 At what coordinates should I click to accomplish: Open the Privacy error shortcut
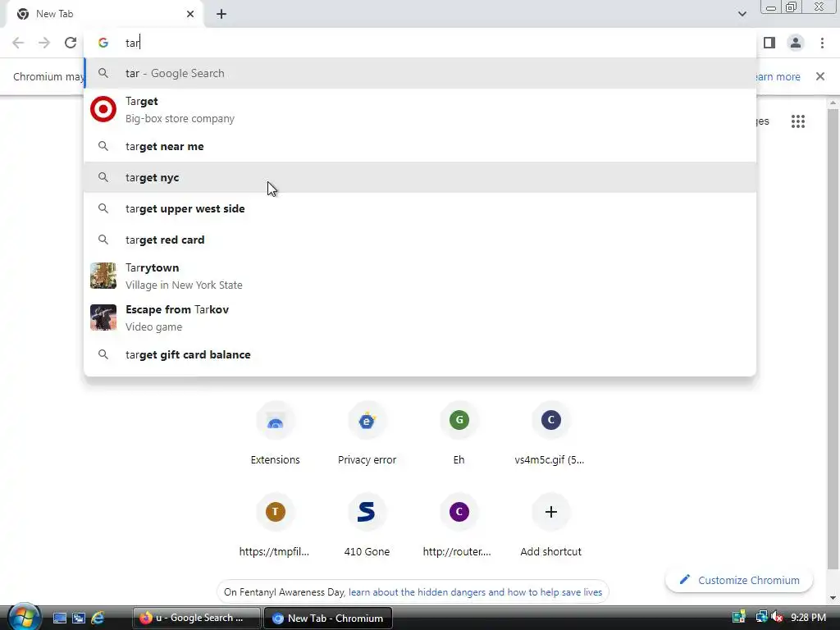(367, 435)
